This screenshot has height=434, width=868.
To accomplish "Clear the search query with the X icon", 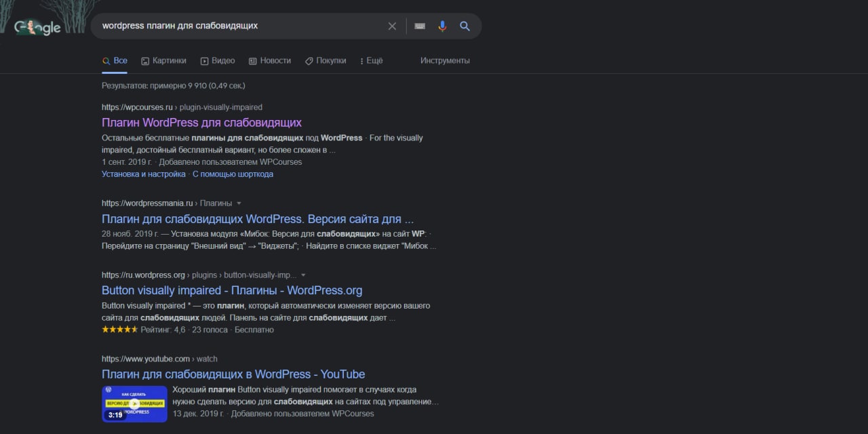I will click(x=392, y=26).
